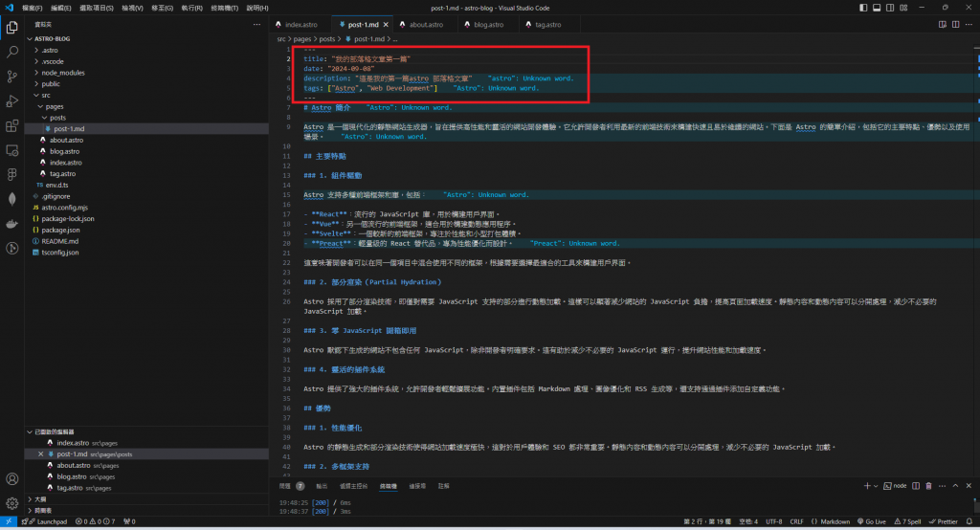Open the View (V) menu
The width and height of the screenshot is (980, 530).
tap(132, 8)
